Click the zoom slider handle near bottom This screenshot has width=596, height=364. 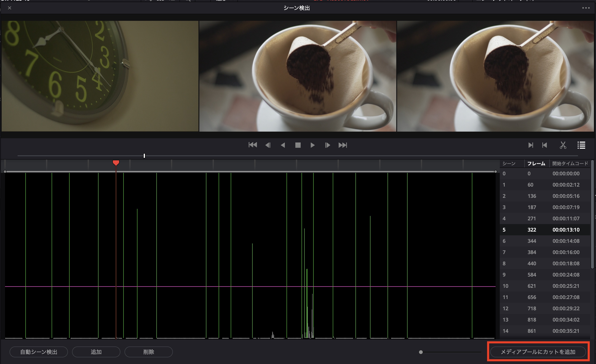[x=421, y=352]
